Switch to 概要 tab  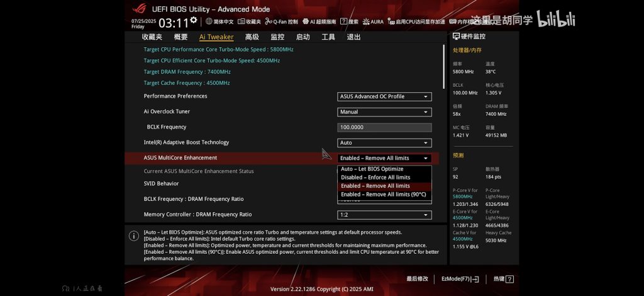[x=180, y=37]
